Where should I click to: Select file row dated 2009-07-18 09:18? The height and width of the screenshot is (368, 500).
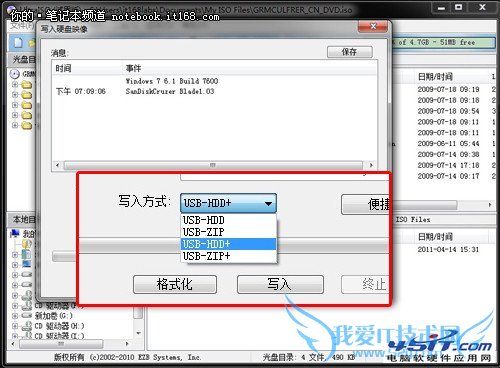(x=448, y=100)
